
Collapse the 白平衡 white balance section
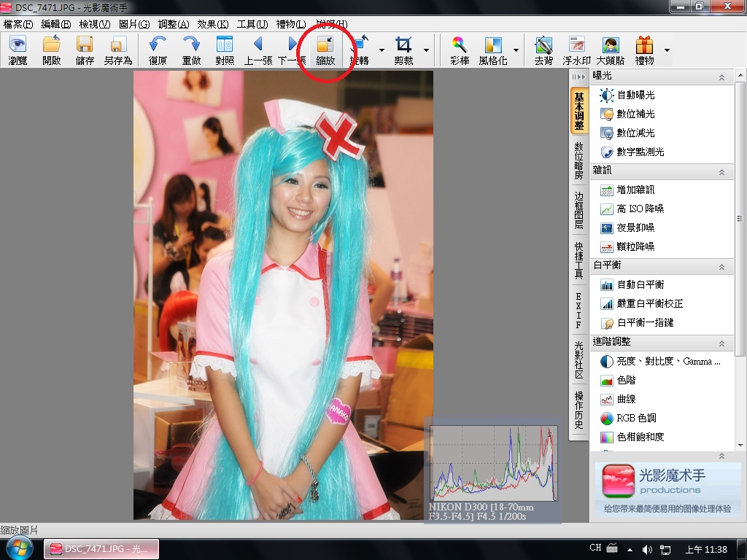pos(721,266)
